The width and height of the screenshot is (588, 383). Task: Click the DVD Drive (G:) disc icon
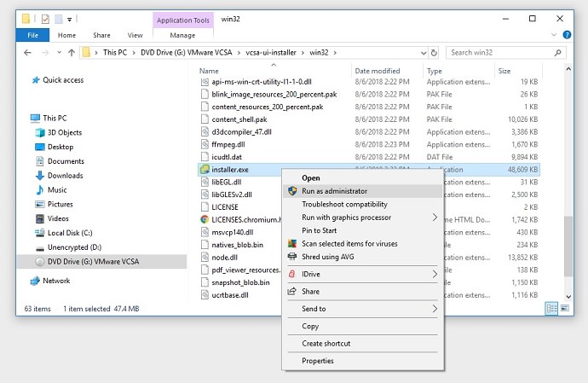click(40, 262)
